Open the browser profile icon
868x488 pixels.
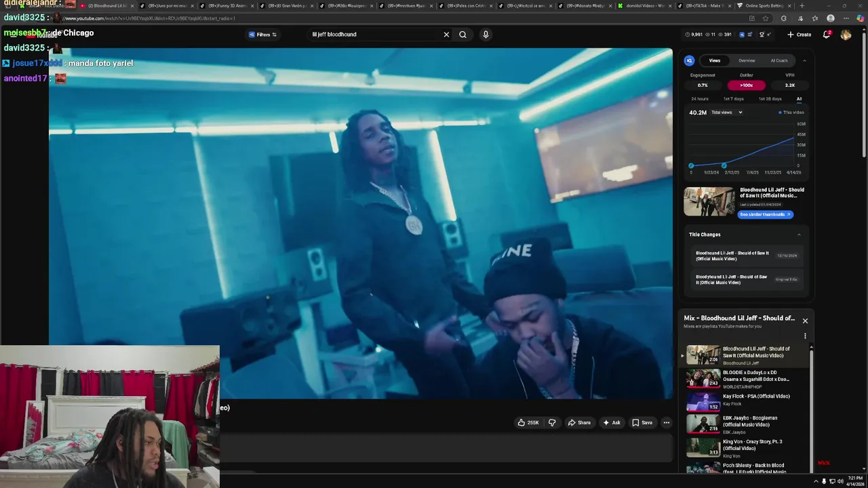coord(831,18)
